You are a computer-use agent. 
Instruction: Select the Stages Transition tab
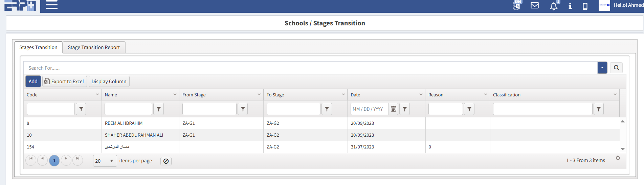pos(38,47)
